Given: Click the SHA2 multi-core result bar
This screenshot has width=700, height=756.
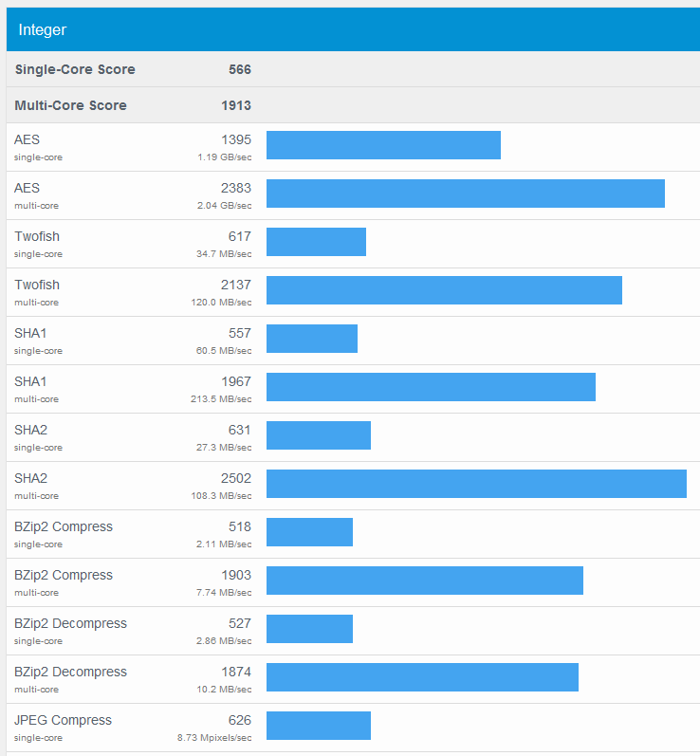Looking at the screenshot, I should click(x=476, y=484).
